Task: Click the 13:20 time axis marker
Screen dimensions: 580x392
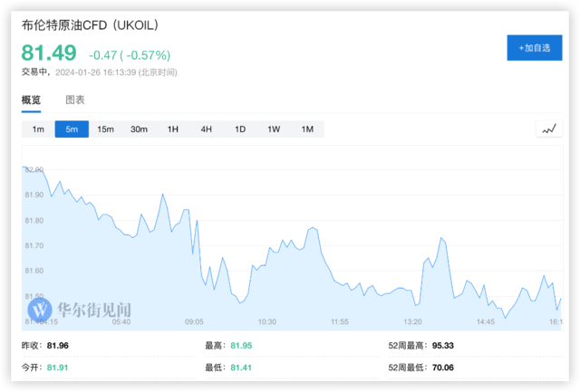Action: pyautogui.click(x=413, y=321)
